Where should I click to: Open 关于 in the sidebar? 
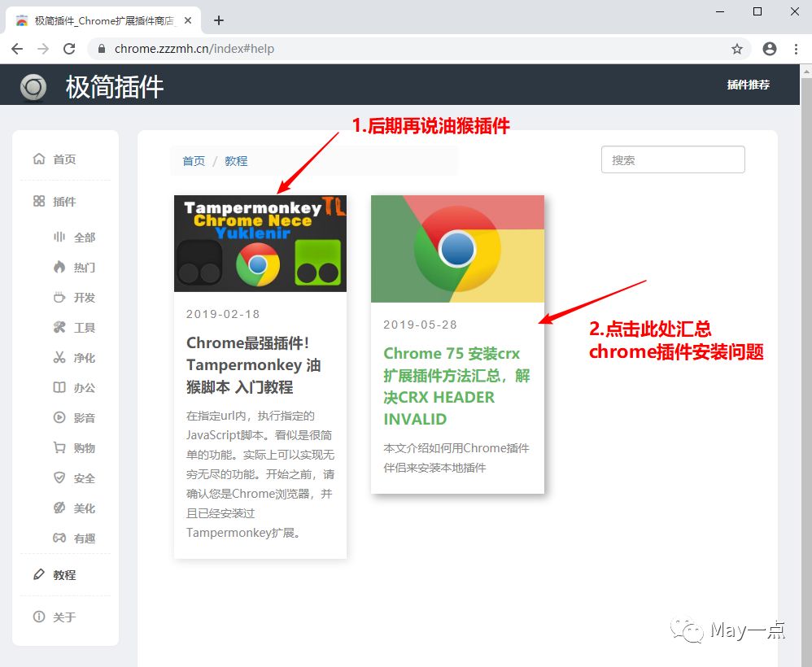tap(65, 617)
